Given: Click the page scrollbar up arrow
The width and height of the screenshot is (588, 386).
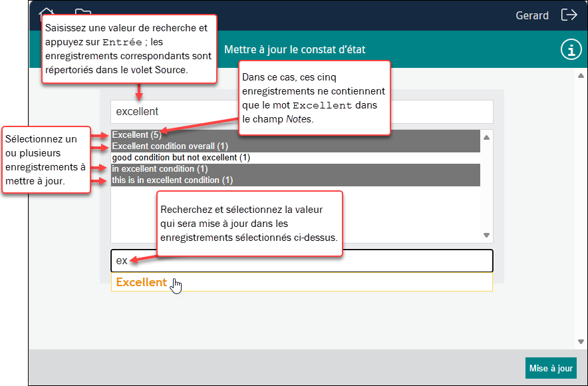Looking at the screenshot, I should click(581, 76).
